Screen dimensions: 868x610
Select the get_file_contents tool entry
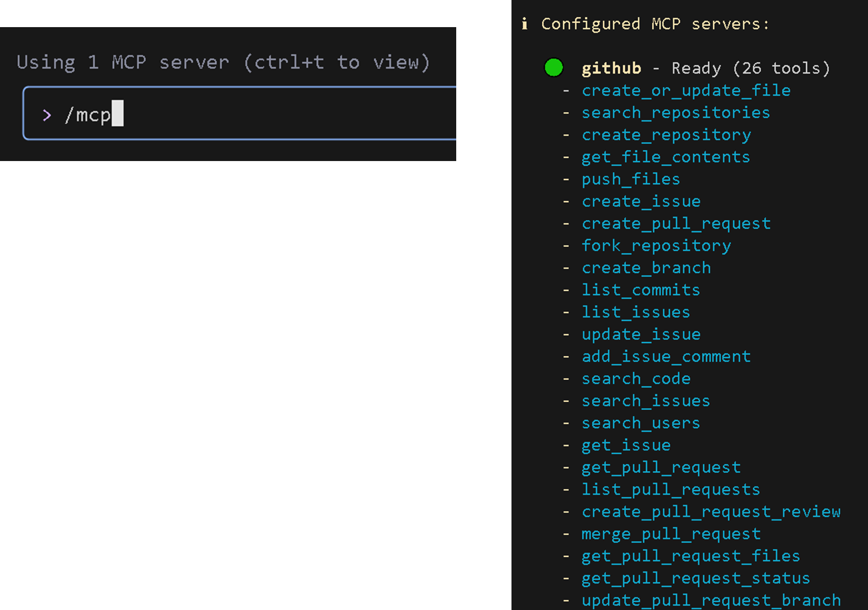tap(666, 157)
